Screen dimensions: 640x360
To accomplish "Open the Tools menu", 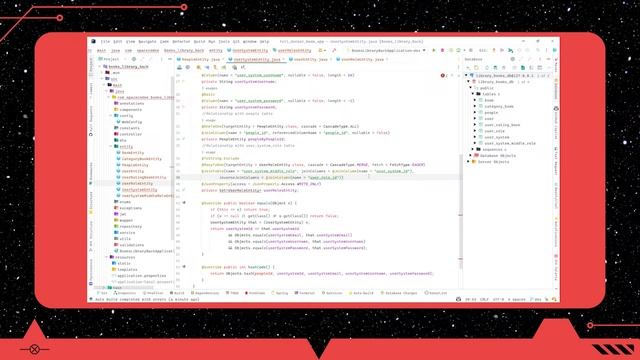I will [x=224, y=42].
